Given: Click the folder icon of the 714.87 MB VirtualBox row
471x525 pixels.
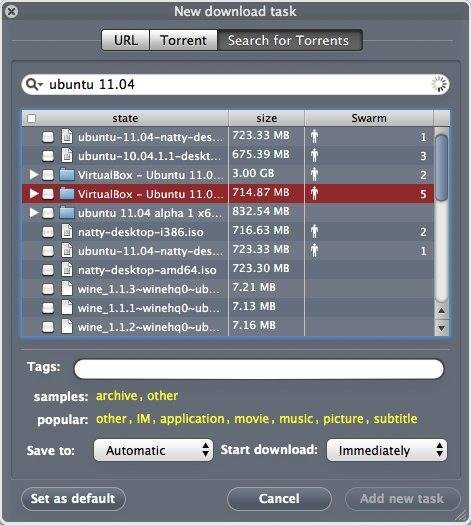Looking at the screenshot, I should (67, 194).
